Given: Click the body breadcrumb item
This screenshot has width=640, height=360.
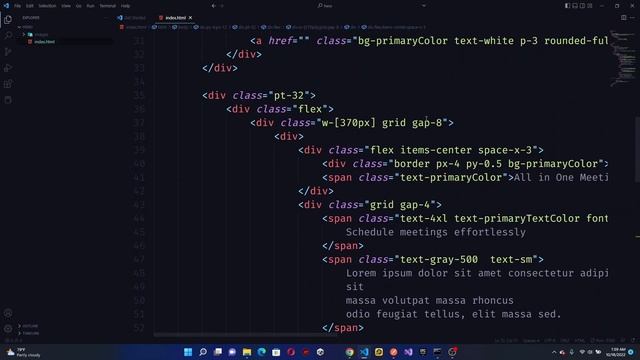Looking at the screenshot, I should point(180,27).
